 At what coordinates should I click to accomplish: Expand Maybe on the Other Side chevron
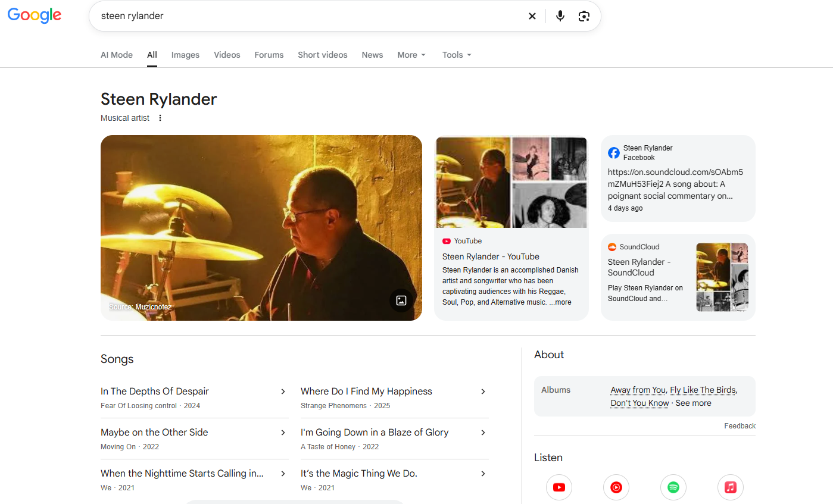pyautogui.click(x=283, y=433)
